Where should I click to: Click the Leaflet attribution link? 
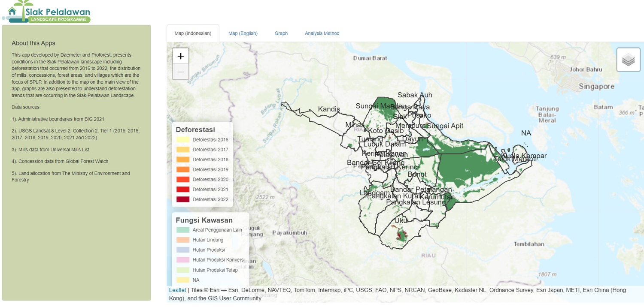click(177, 290)
